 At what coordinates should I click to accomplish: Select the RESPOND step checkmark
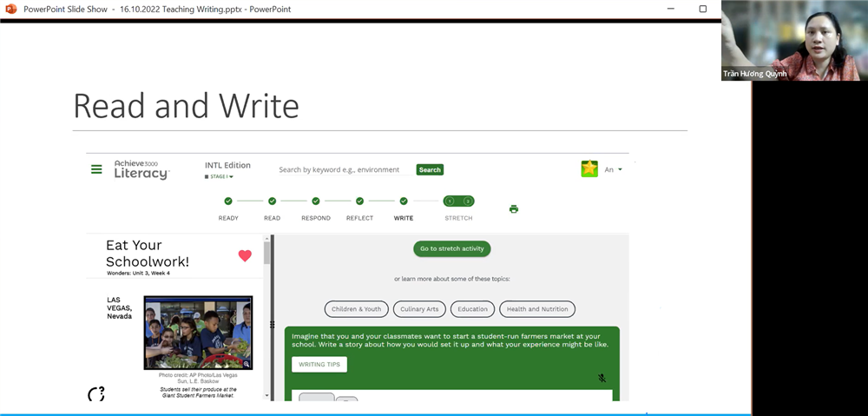tap(316, 201)
